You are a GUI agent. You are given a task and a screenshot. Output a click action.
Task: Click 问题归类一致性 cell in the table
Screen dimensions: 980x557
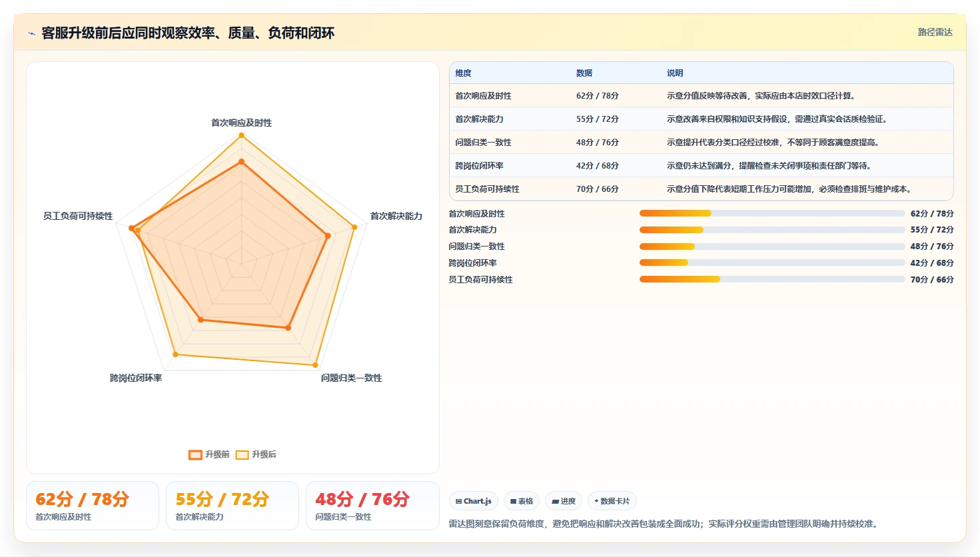[x=483, y=143]
